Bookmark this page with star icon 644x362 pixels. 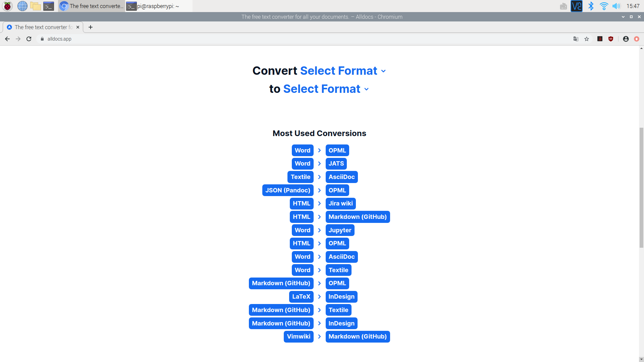pos(587,39)
